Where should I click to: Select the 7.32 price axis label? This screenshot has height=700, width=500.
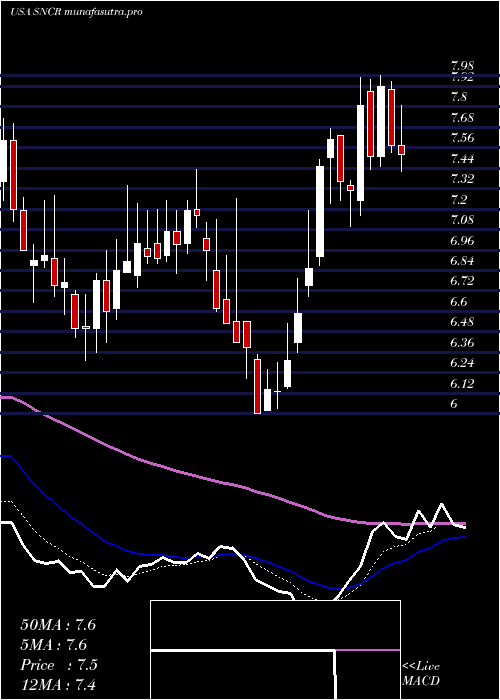[x=462, y=179]
